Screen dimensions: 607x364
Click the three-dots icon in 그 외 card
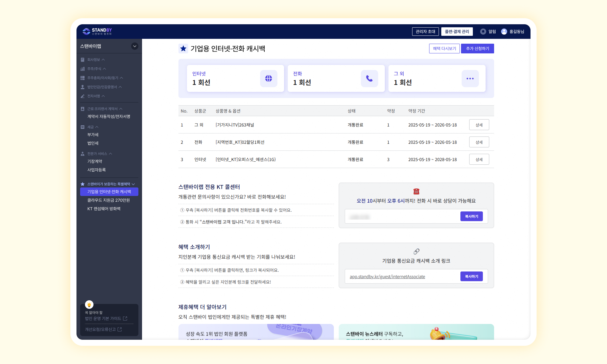coord(470,79)
